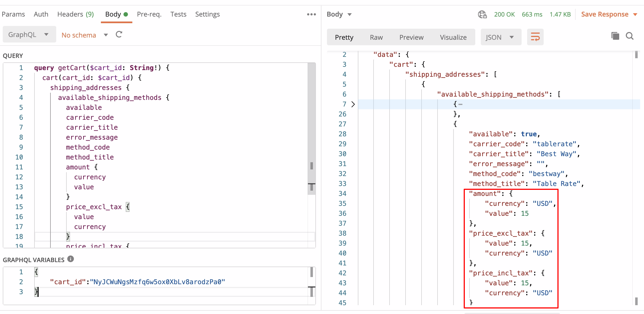This screenshot has width=644, height=314.
Task: Copy response with the copy icon
Action: click(615, 36)
